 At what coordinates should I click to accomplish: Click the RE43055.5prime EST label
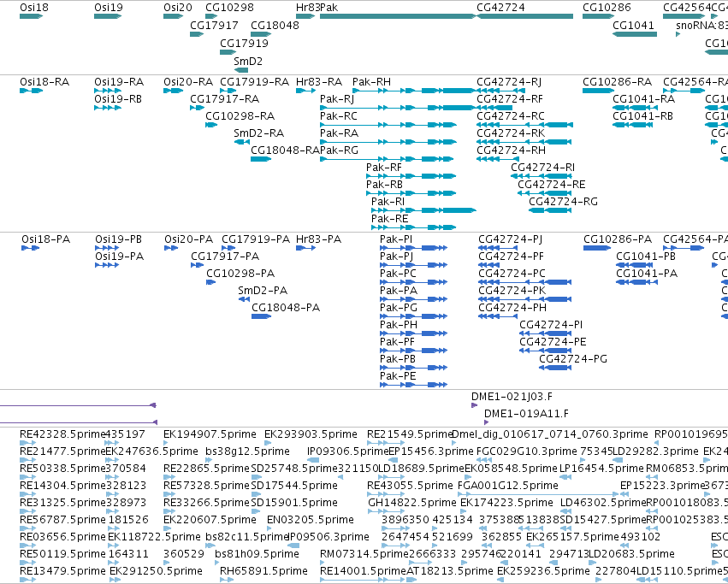[x=410, y=486]
